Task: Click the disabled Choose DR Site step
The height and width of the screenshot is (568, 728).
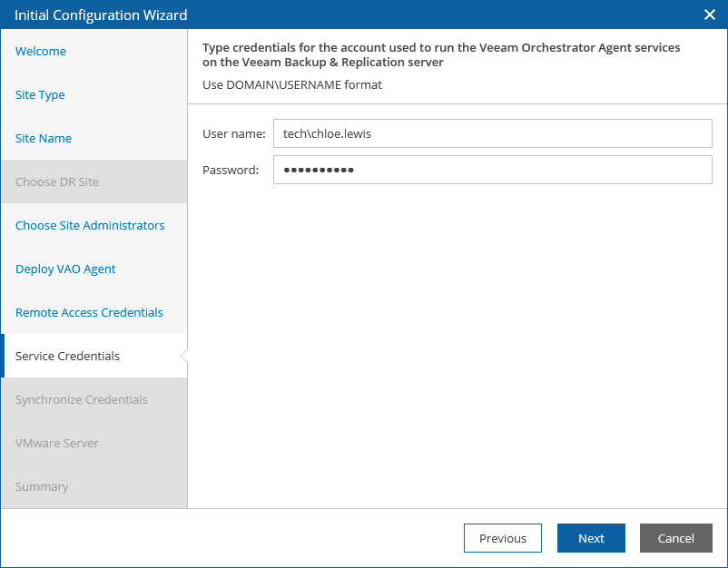Action: 56,181
